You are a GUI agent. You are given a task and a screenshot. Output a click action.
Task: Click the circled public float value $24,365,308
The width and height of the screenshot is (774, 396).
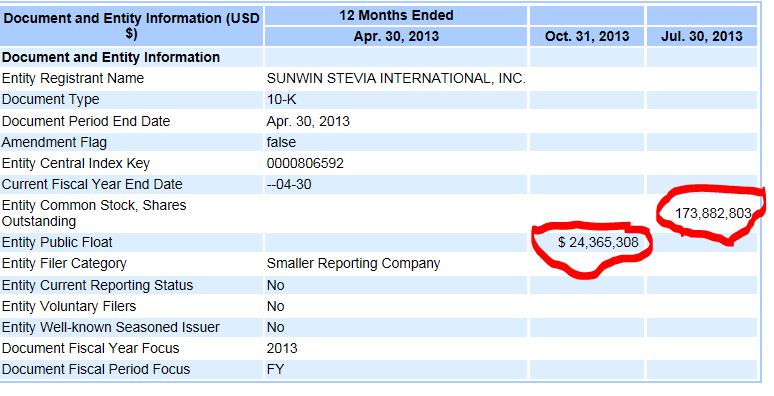(x=598, y=242)
